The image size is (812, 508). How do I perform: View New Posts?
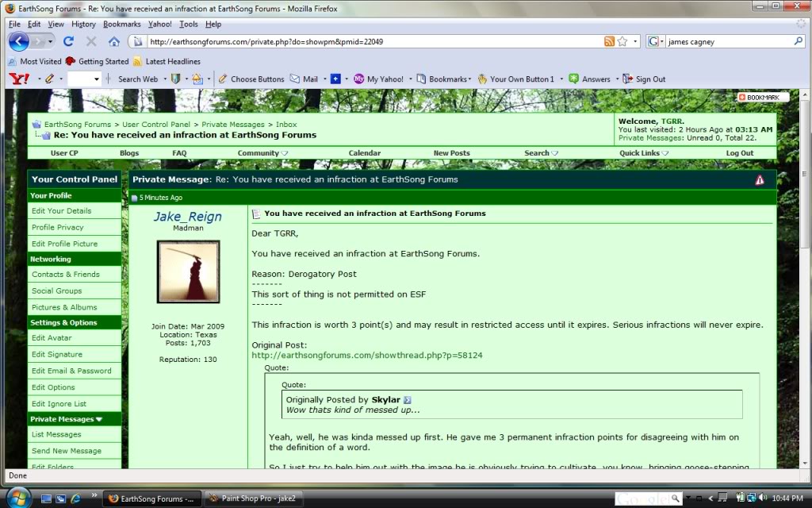coord(451,153)
